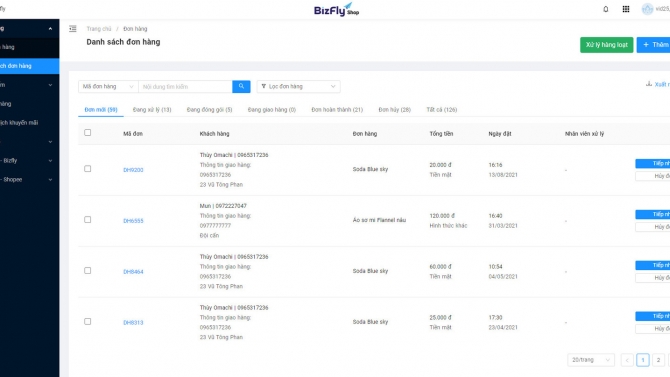Screen dimensions: 670x377
Task: Switch to the Đang giao hàng (0) tab
Action: pyautogui.click(x=272, y=110)
